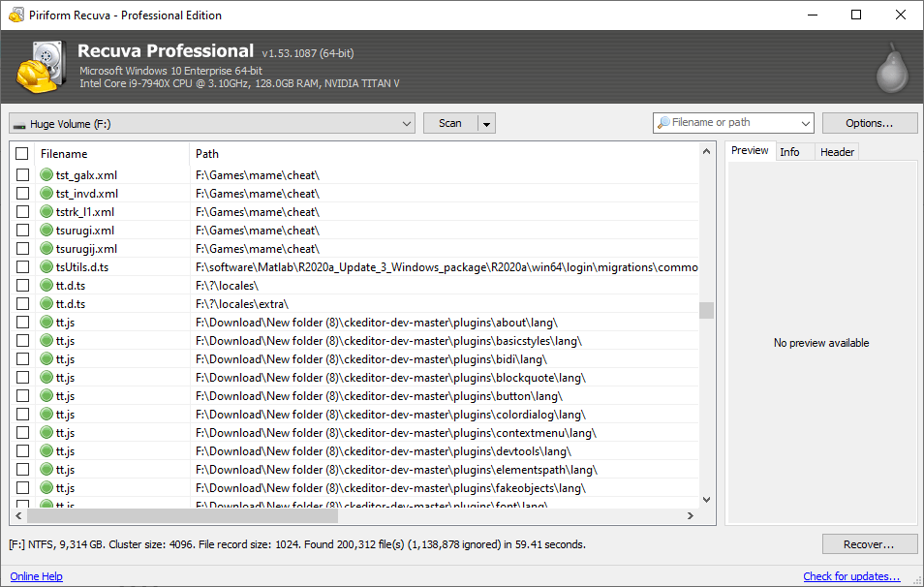
Task: Select path ending in contextmenu\lang\
Action: point(396,433)
